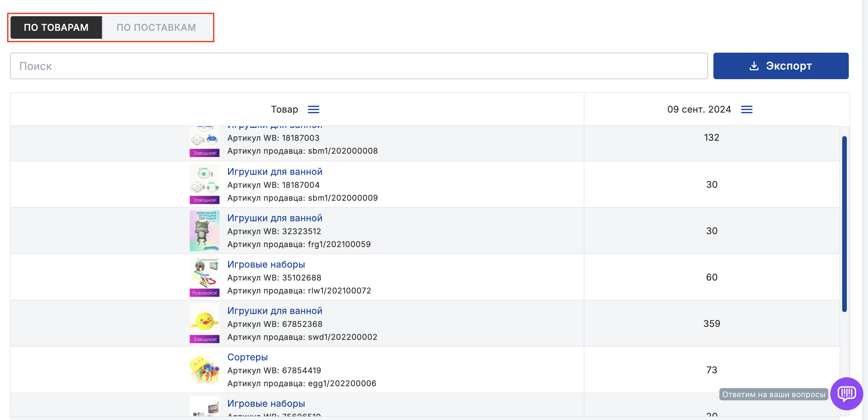Click the dragon slide play set thumbnail
The width and height of the screenshot is (868, 420).
(x=204, y=277)
